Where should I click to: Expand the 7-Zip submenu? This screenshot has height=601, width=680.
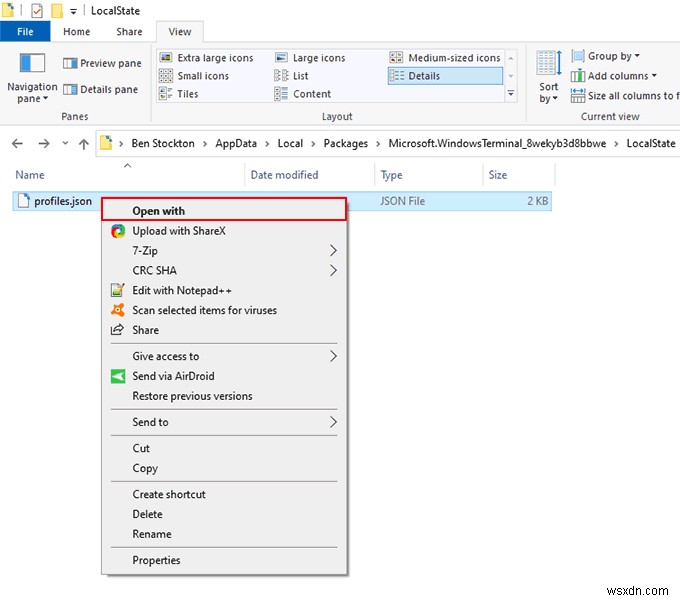pos(224,251)
